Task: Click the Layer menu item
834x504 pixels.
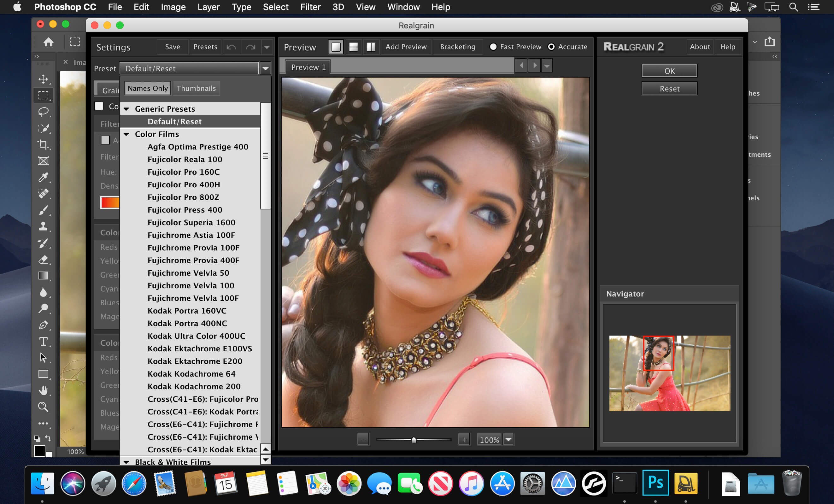Action: coord(208,7)
